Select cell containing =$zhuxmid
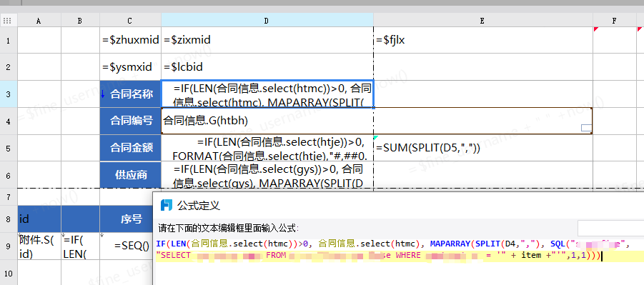 pyautogui.click(x=131, y=40)
